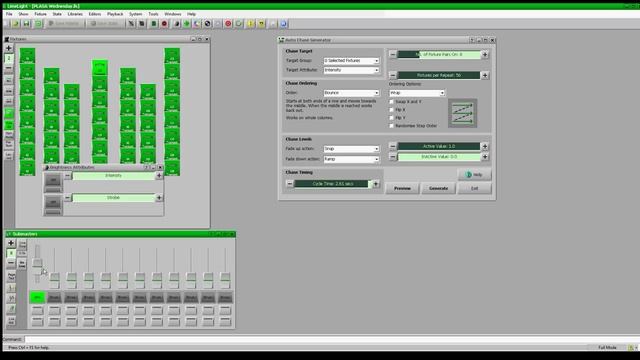Open the Target Group dropdown
The image size is (640, 360).
(351, 60)
